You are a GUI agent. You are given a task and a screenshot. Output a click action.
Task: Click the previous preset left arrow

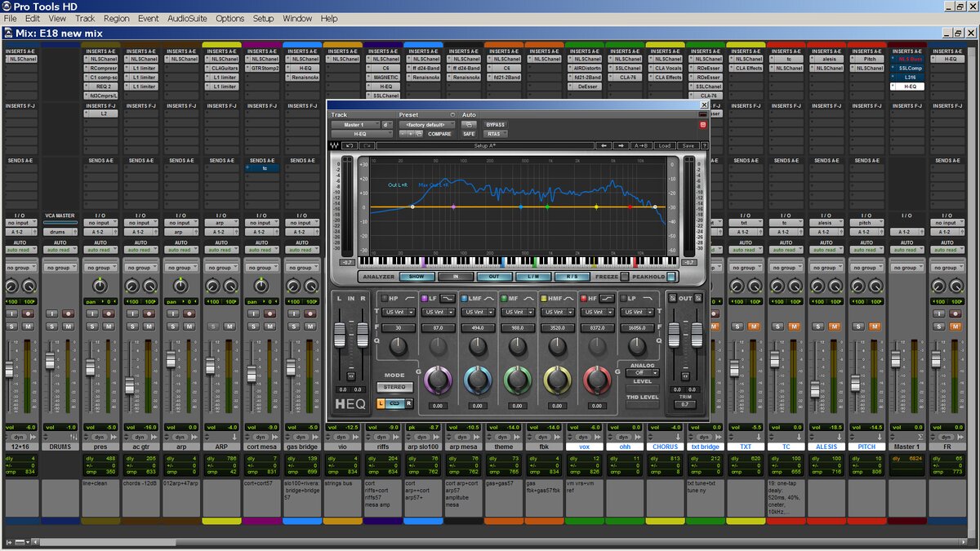pyautogui.click(x=604, y=145)
